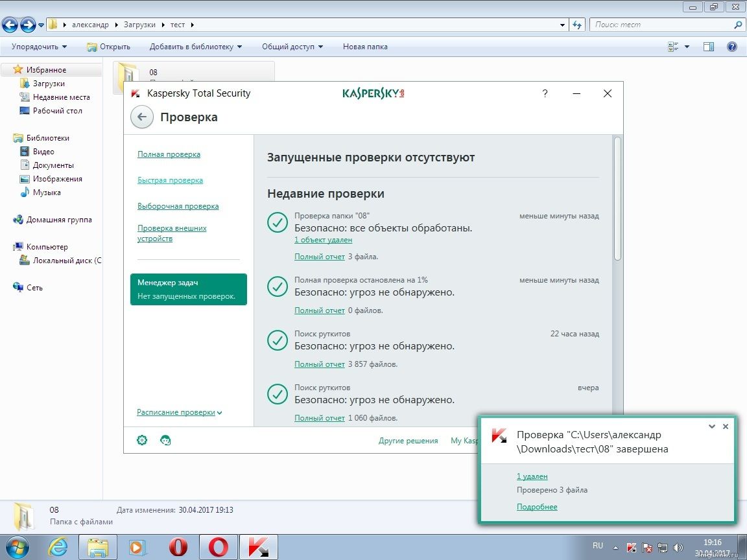747x560 pixels.
Task: Open recent pages dropdown next to forward
Action: tap(41, 25)
